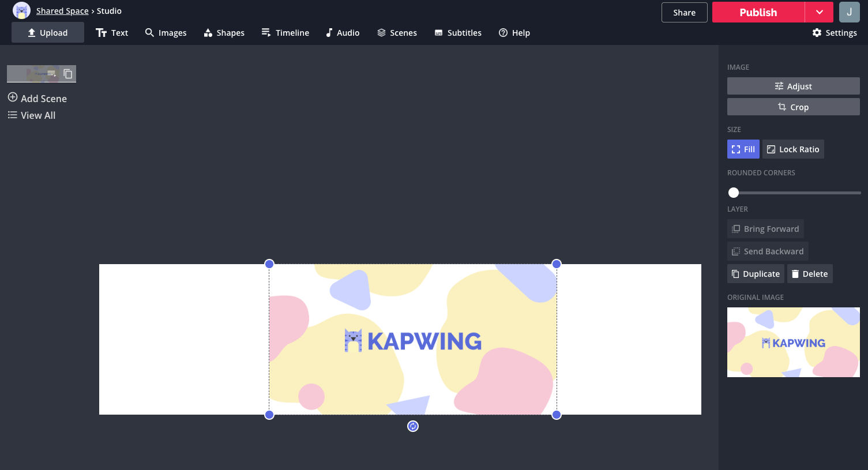Open the Timeline view
868x470 pixels.
[285, 32]
